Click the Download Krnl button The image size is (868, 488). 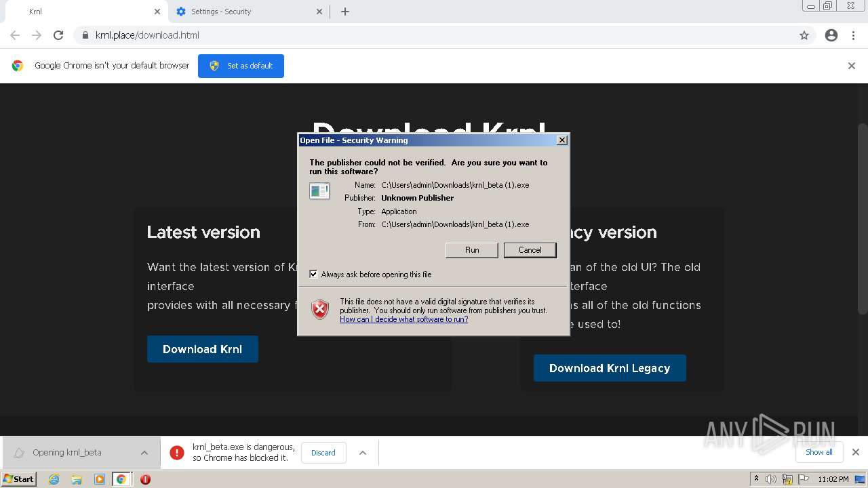[x=203, y=349]
